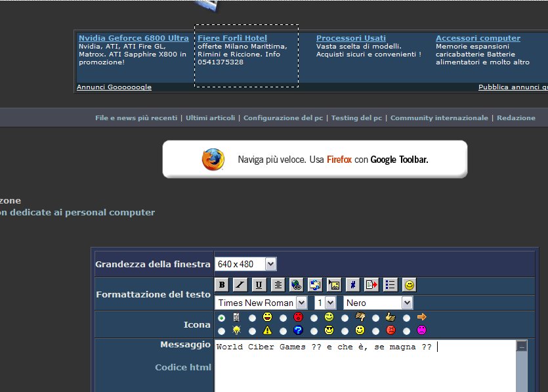Screen dimensions: 548x392
Task: Select radio for the question mark icon
Action: coord(283,331)
